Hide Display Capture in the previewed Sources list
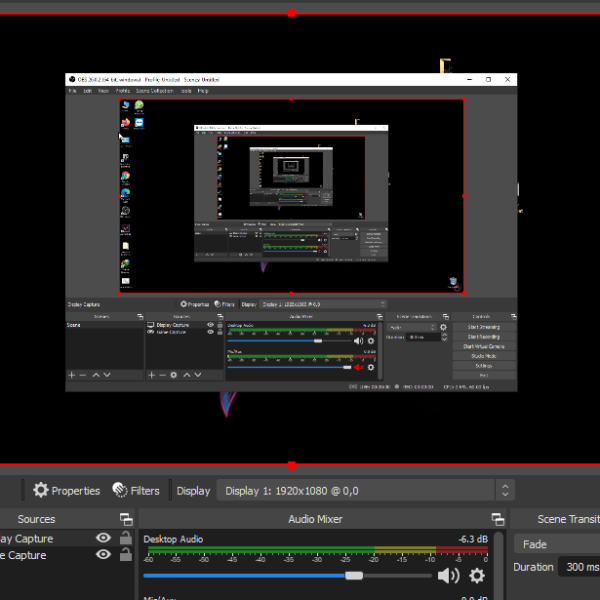The image size is (600, 600). pyautogui.click(x=210, y=324)
